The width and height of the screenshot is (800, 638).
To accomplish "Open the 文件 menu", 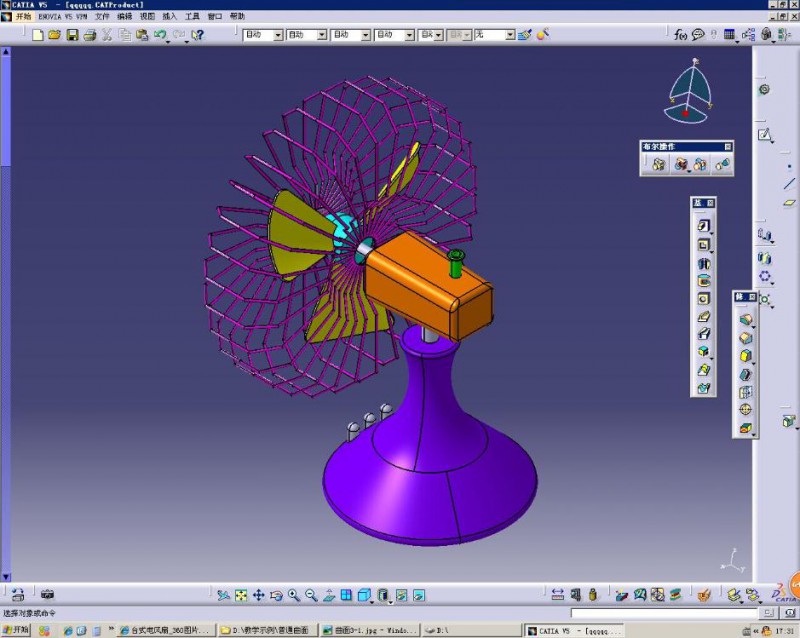I will (x=102, y=17).
